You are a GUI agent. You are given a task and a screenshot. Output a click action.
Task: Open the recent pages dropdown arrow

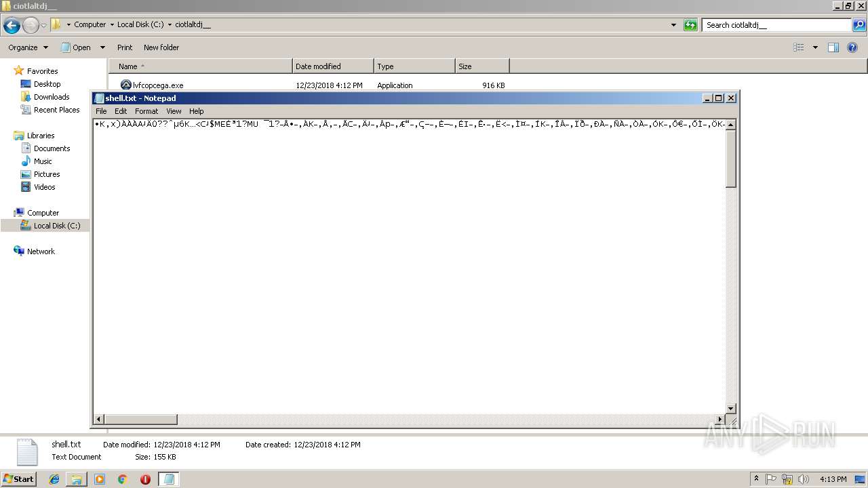point(44,26)
